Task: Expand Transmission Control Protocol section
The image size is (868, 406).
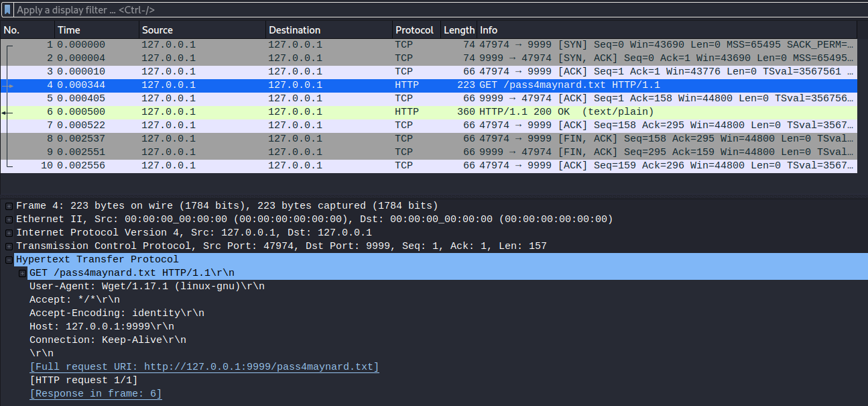Action: click(9, 246)
